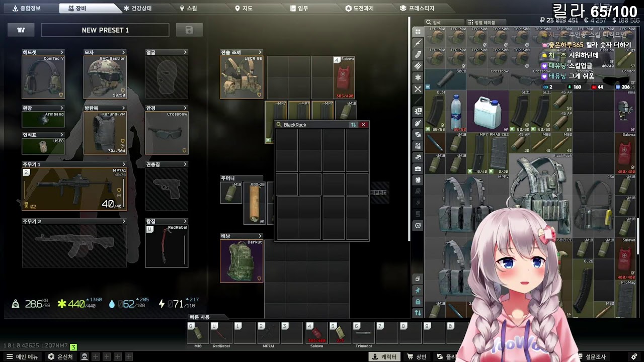The width and height of the screenshot is (644, 362).
Task: Expand the 주무기 1 primary weapon arrow
Action: pos(123,164)
